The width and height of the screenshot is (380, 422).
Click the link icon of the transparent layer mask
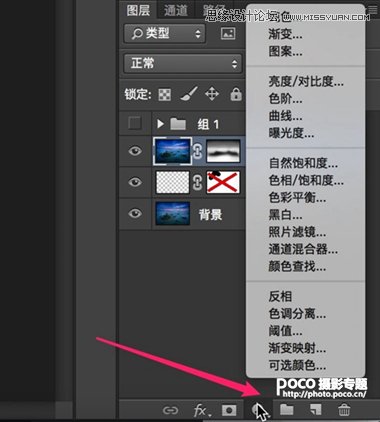198,183
